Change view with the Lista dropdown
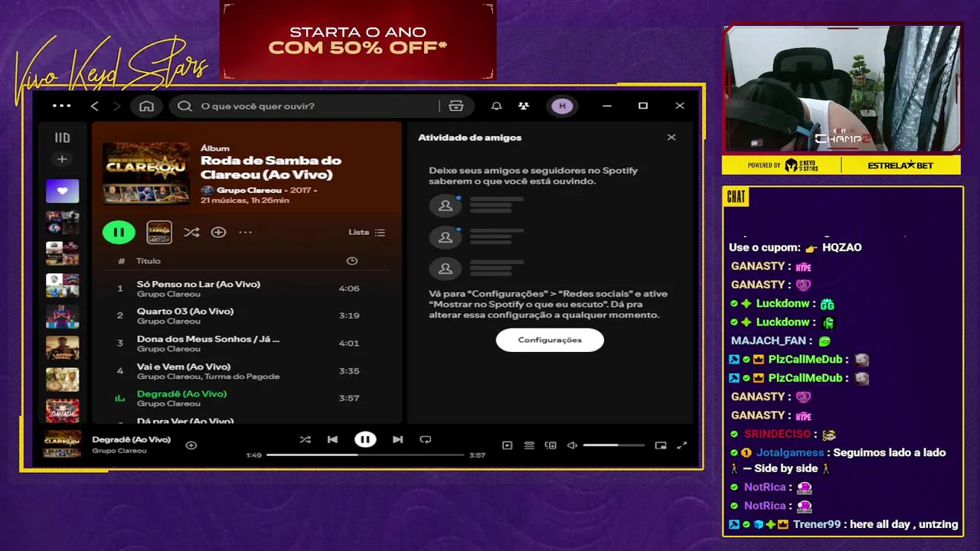This screenshot has width=980, height=551. [367, 232]
